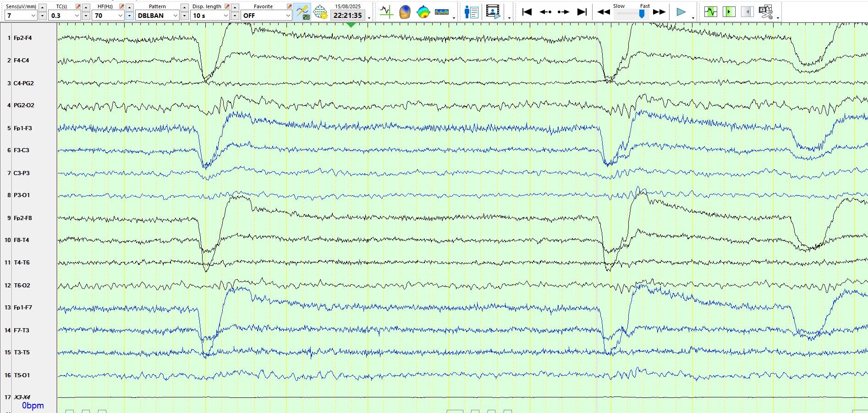The image size is (868, 413).
Task: Open the electrode montage settings icon
Action: click(320, 12)
